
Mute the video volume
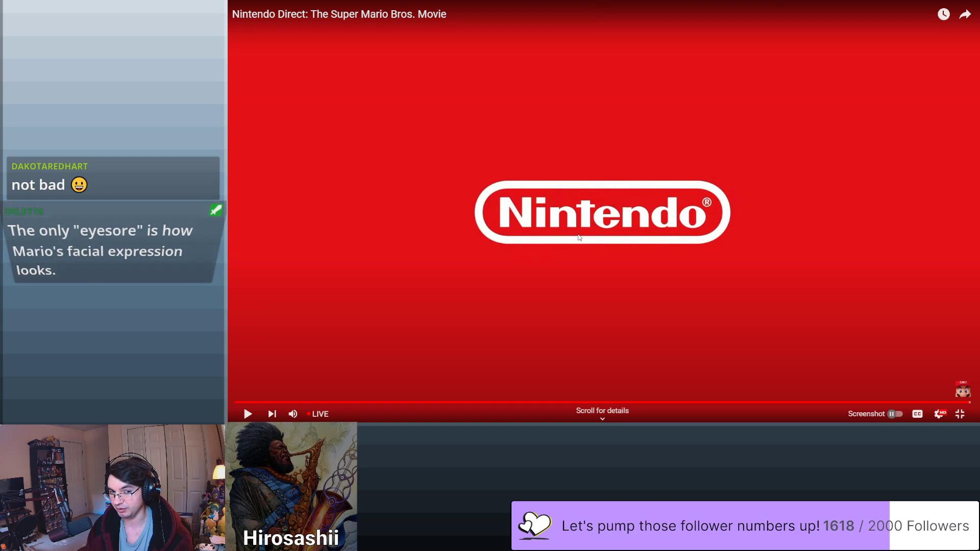click(x=293, y=414)
